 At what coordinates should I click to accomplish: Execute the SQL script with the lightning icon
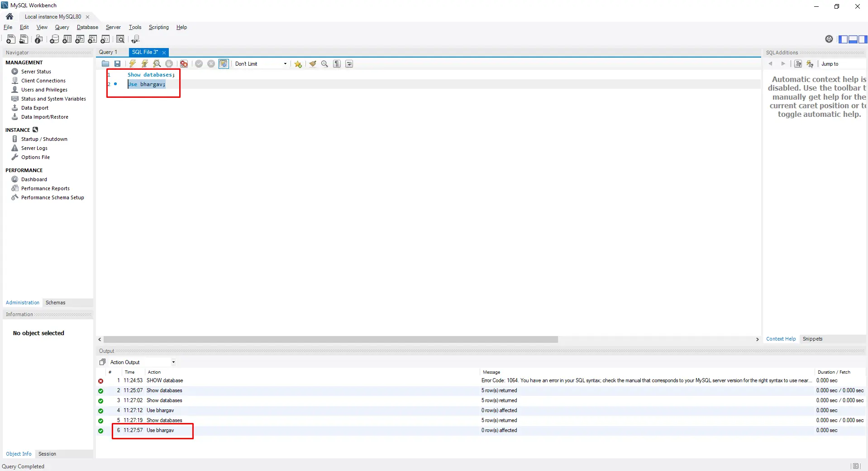pos(132,64)
